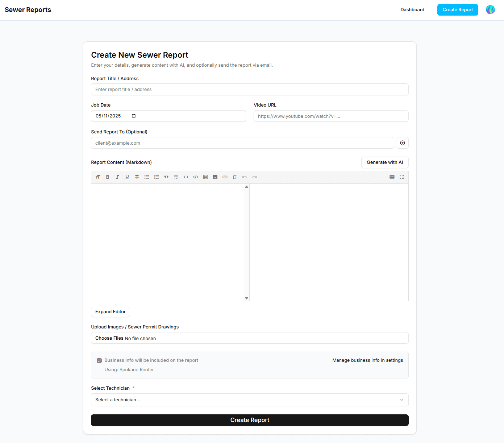Insert a blockquote in the editor

pyautogui.click(x=166, y=177)
